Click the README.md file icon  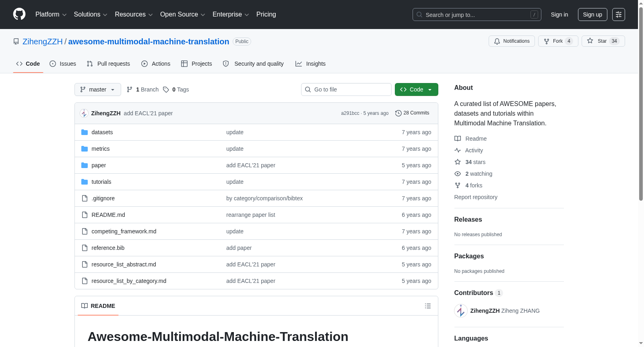85,215
